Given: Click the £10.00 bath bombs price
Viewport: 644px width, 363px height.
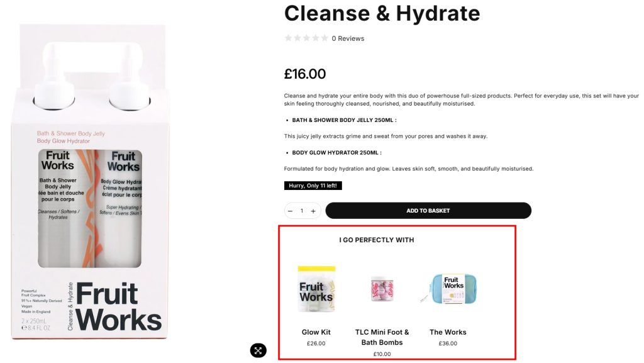Looking at the screenshot, I should [382, 354].
